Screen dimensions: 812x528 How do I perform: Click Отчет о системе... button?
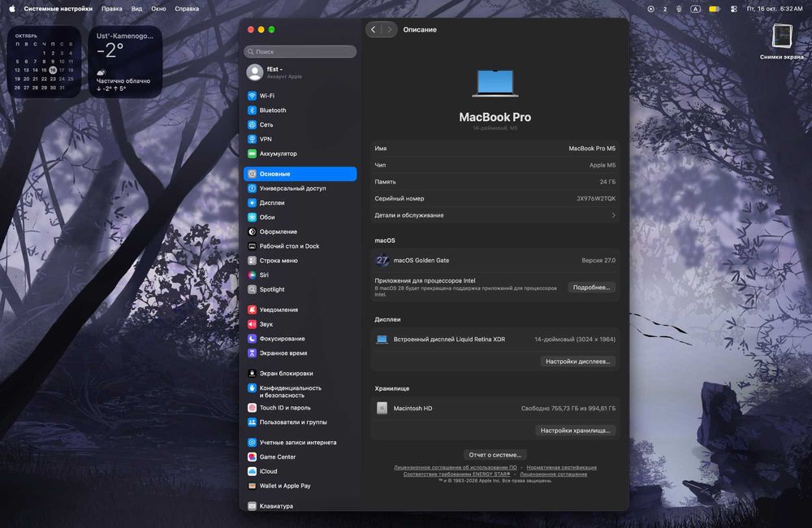tap(495, 455)
